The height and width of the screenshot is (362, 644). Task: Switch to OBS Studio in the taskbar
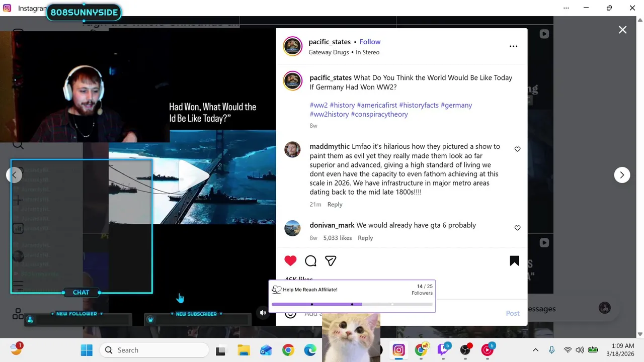[465, 350]
